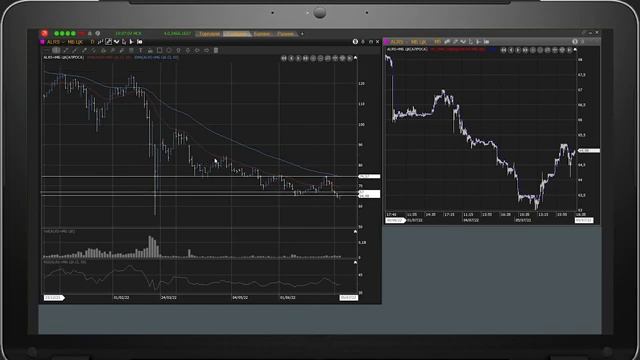Open the ALRS ticker selector in right chart
The image size is (640, 360).
click(x=396, y=42)
